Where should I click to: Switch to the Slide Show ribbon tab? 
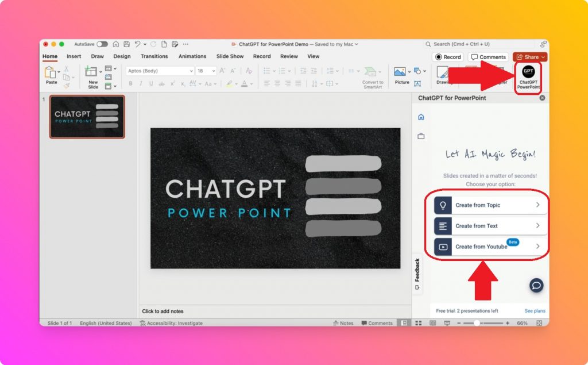coord(230,56)
